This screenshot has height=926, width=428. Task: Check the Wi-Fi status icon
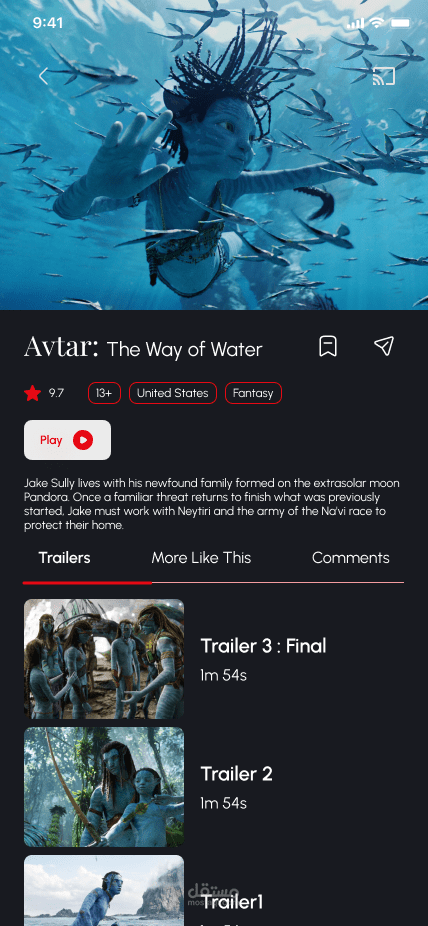(376, 23)
